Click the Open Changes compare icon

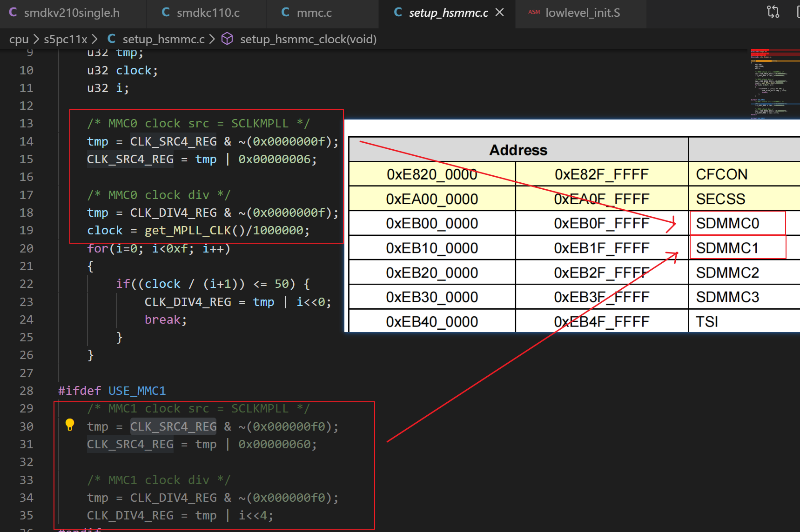pyautogui.click(x=773, y=12)
